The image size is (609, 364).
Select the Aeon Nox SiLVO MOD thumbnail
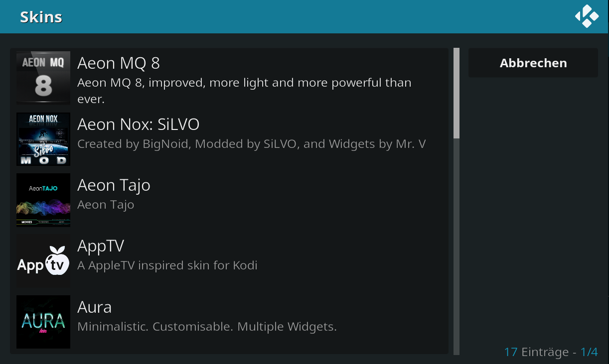tap(43, 139)
